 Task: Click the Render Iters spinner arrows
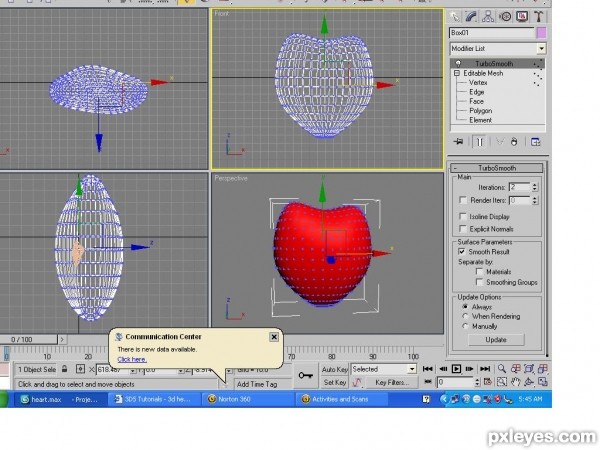coord(535,200)
